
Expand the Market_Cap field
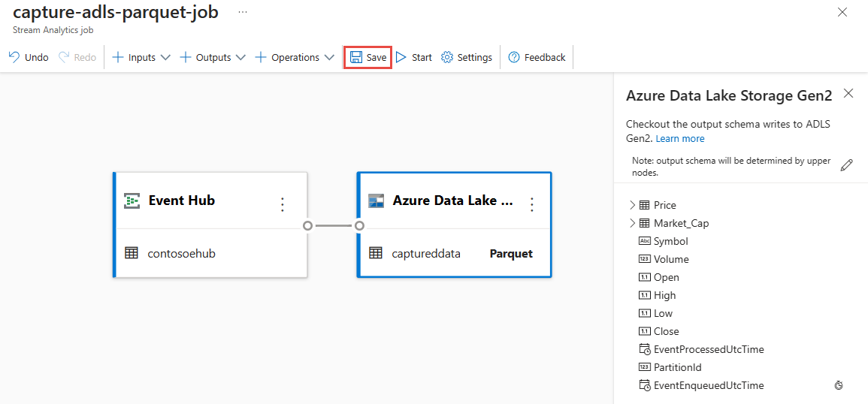(x=632, y=224)
